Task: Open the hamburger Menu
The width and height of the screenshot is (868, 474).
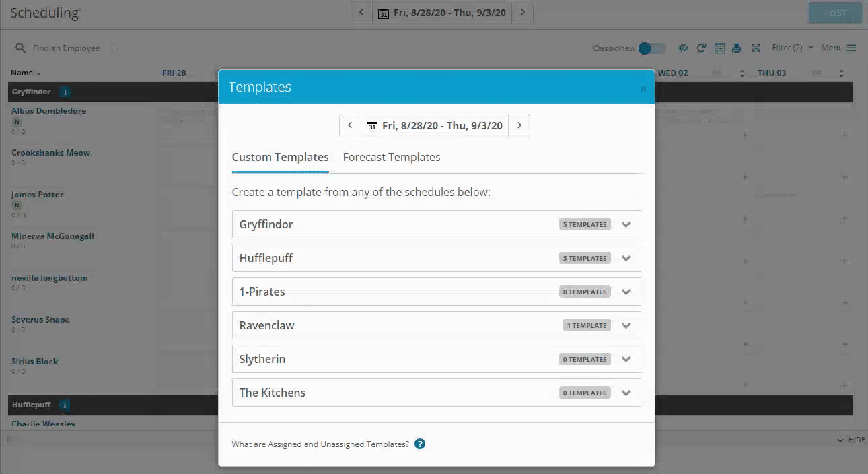Action: coord(838,48)
